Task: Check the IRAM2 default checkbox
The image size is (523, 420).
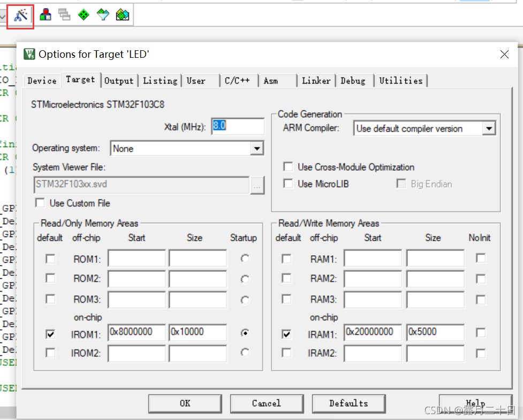Action: point(286,353)
